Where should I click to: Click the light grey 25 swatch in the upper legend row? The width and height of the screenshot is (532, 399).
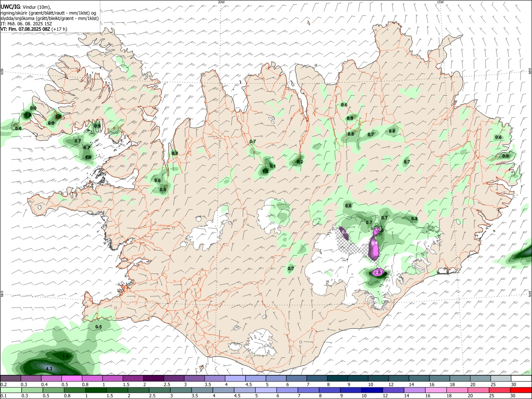coord(501,378)
